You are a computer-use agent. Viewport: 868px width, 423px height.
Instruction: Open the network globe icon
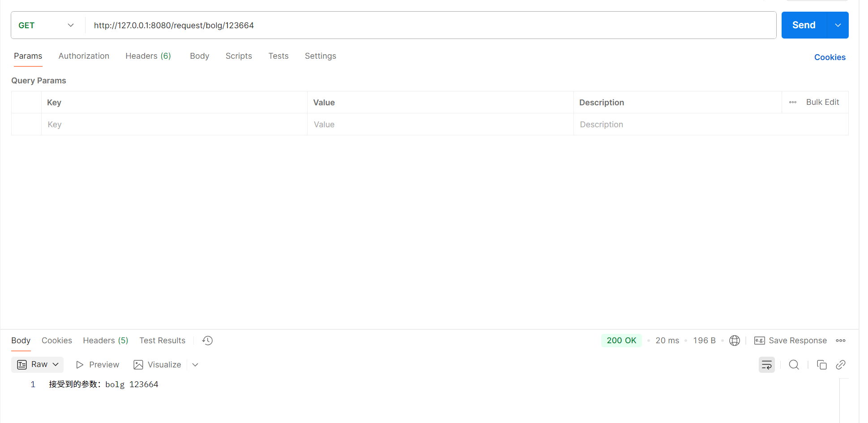pos(734,341)
